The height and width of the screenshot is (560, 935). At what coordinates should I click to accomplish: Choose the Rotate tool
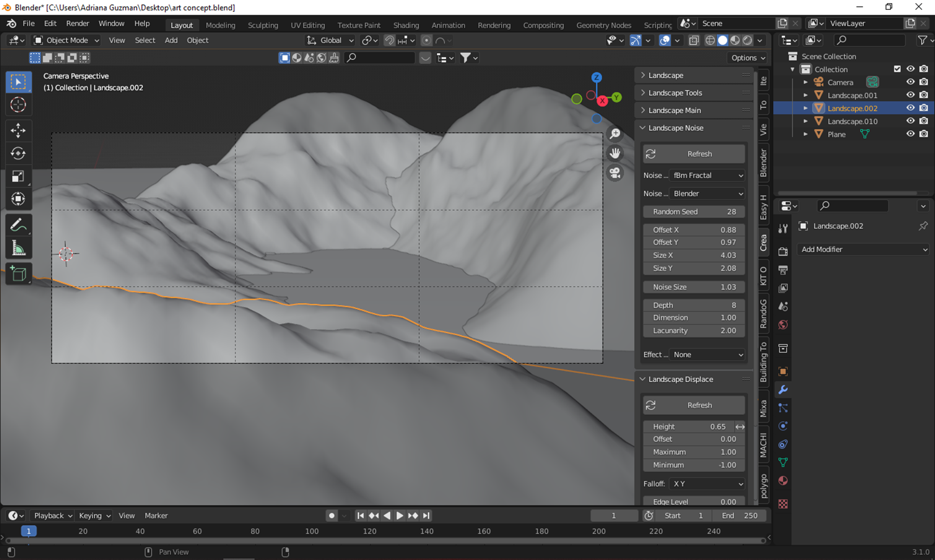[x=18, y=153]
